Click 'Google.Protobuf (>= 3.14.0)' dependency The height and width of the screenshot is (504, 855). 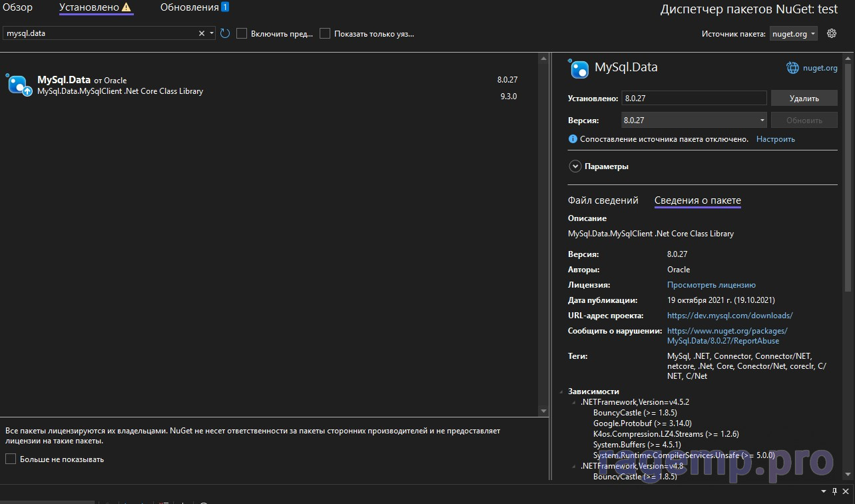click(x=642, y=423)
